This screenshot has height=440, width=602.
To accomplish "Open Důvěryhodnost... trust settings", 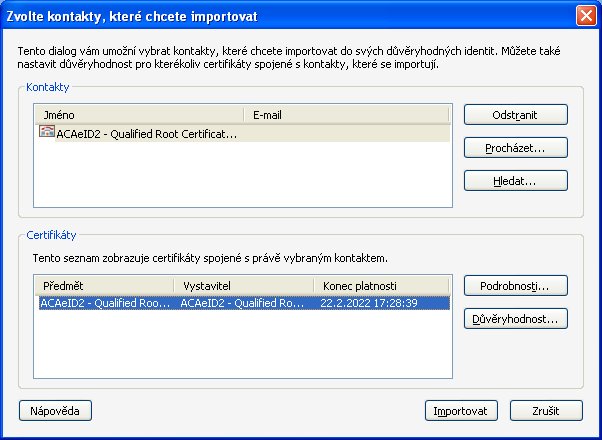I will (516, 319).
